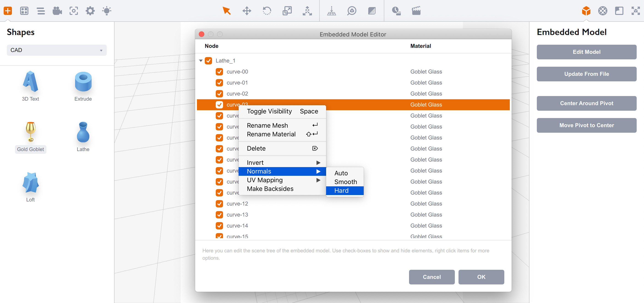Click the checkered sphere environment icon top right
Screen dimensions: 644x303
(x=603, y=11)
